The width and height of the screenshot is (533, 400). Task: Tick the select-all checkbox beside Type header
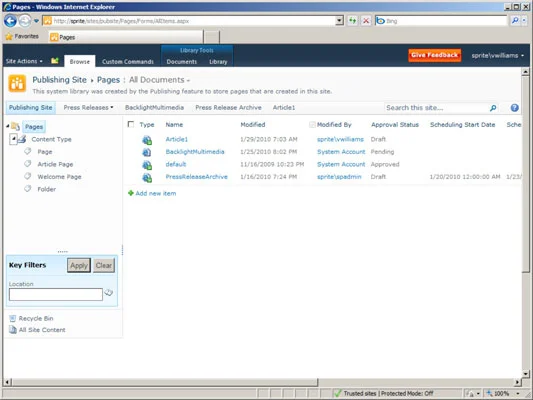[131, 124]
